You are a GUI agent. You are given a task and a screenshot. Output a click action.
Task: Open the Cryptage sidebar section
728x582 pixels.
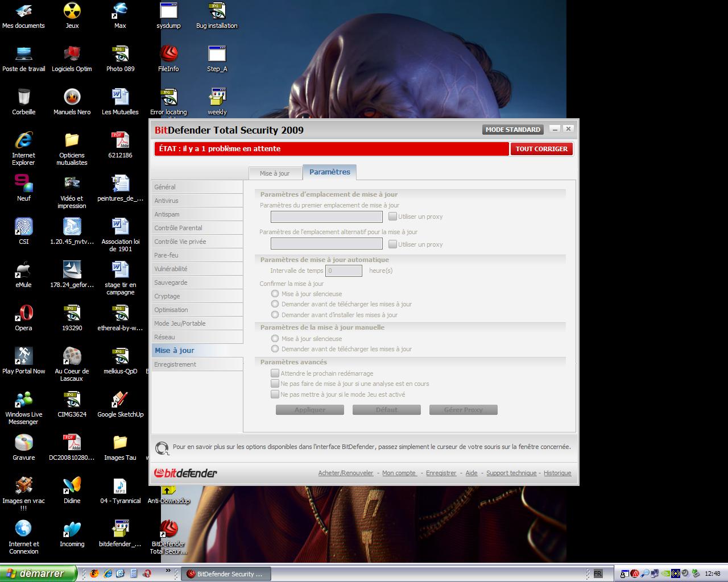coord(197,296)
